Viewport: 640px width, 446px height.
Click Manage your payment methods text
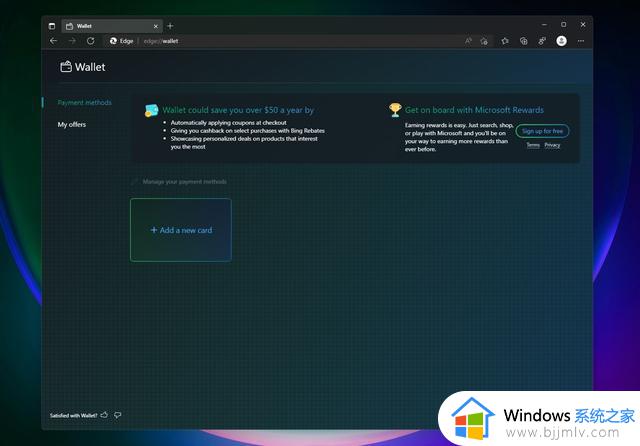click(x=184, y=182)
